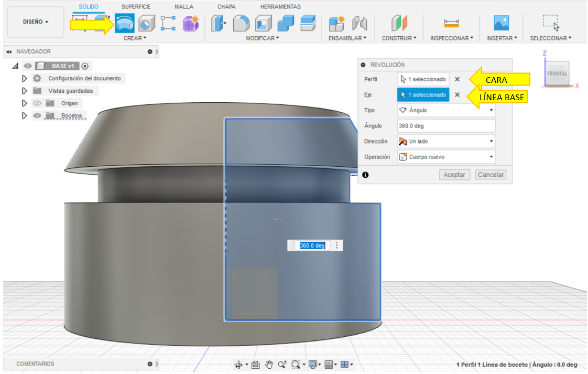Open the Diseño workspace dropdown
Viewport: 588px width, 374px height.
36,22
